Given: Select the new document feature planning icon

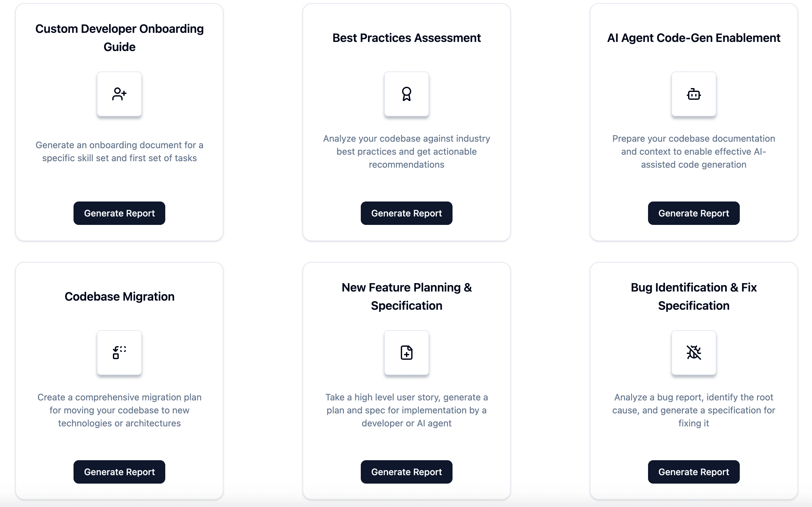Looking at the screenshot, I should click(x=406, y=353).
